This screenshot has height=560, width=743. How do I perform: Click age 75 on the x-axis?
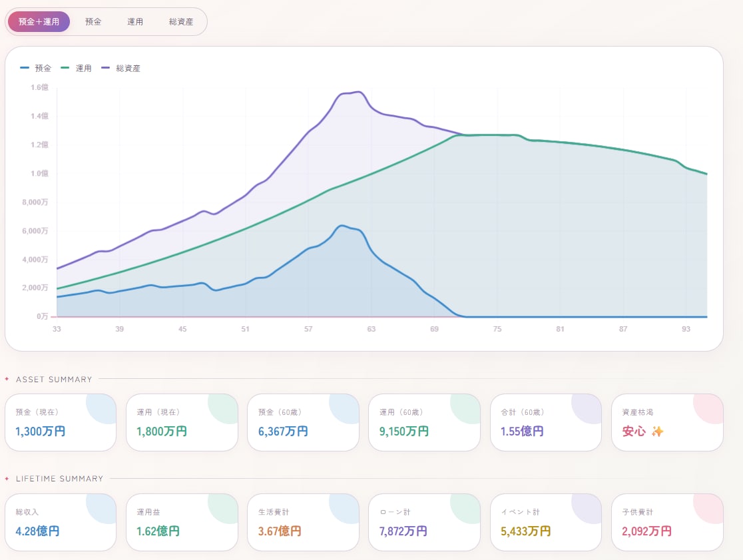tap(497, 329)
